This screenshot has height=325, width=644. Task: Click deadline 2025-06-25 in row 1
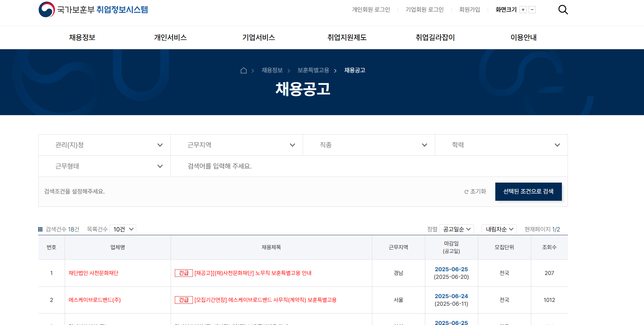(x=451, y=269)
